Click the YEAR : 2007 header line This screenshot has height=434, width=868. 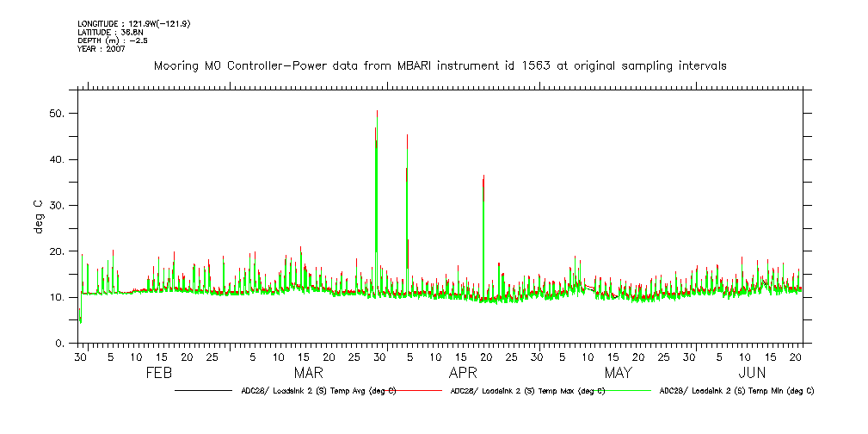coord(102,49)
